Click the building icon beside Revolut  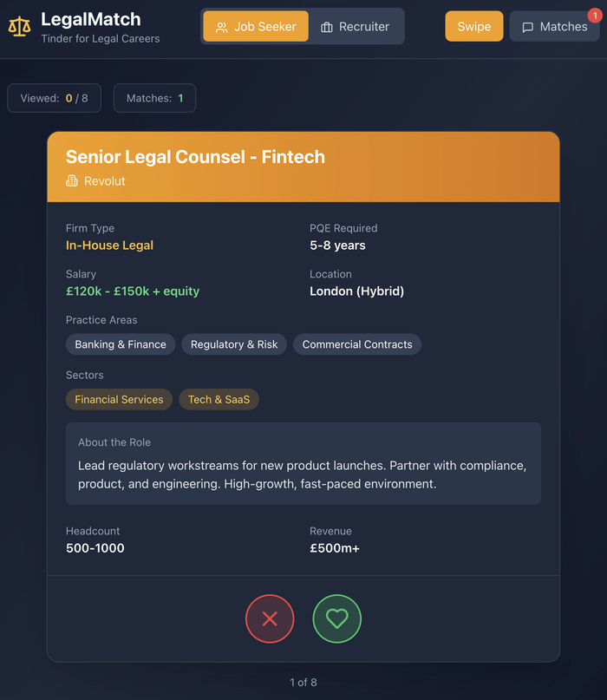point(72,181)
